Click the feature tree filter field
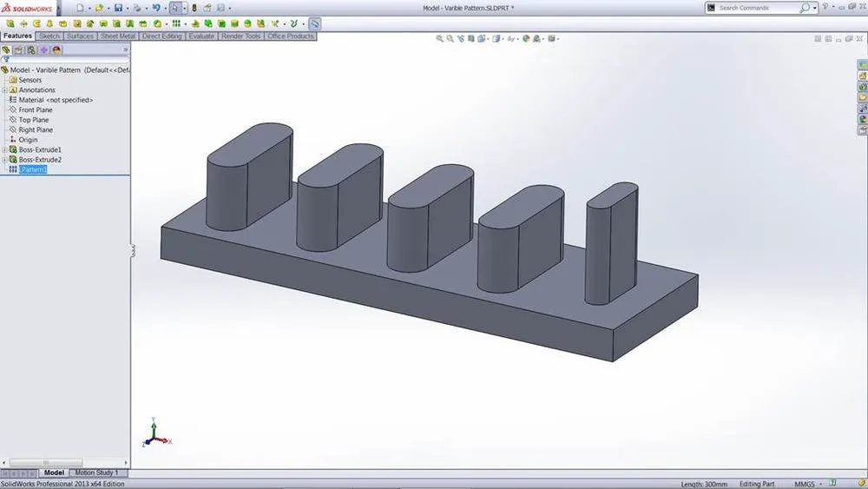 click(x=65, y=60)
